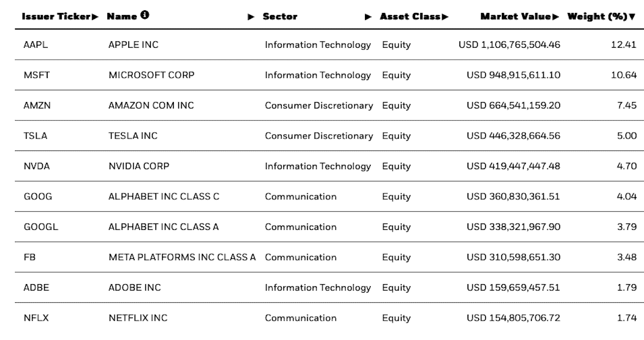Click the info icon beside Name

(145, 15)
